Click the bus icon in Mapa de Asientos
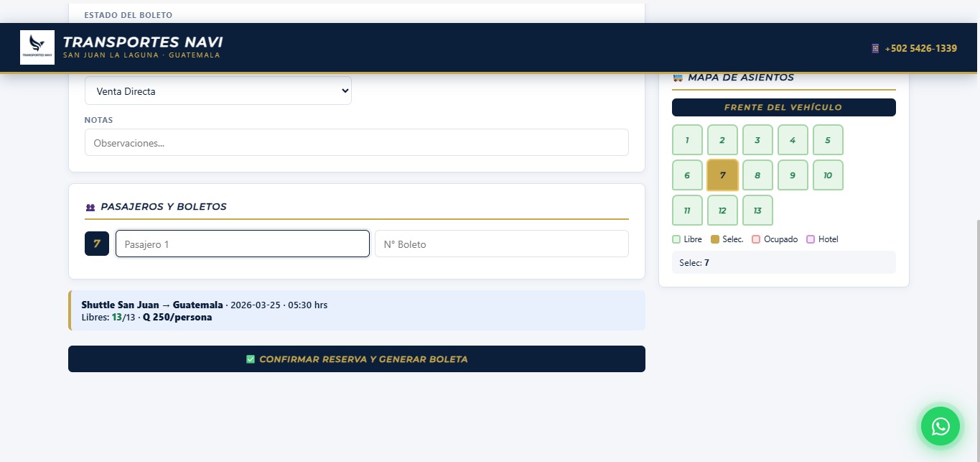Viewport: 980px width, 462px height. [677, 78]
